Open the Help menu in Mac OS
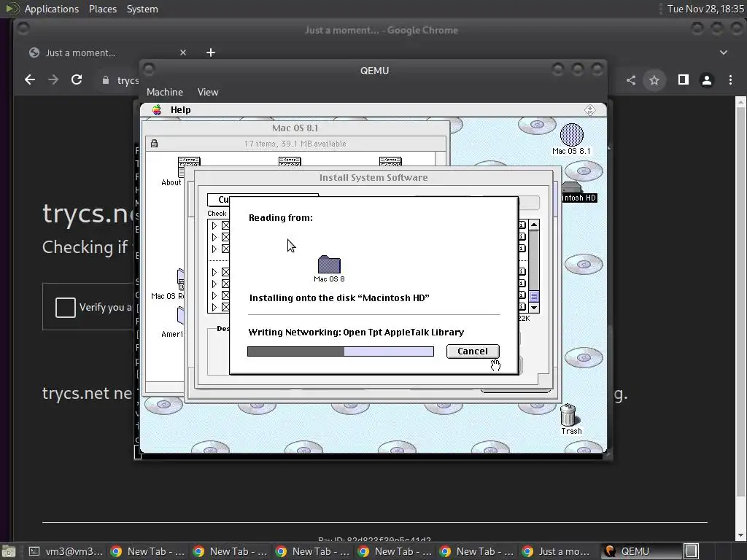747x560 pixels. pos(181,110)
